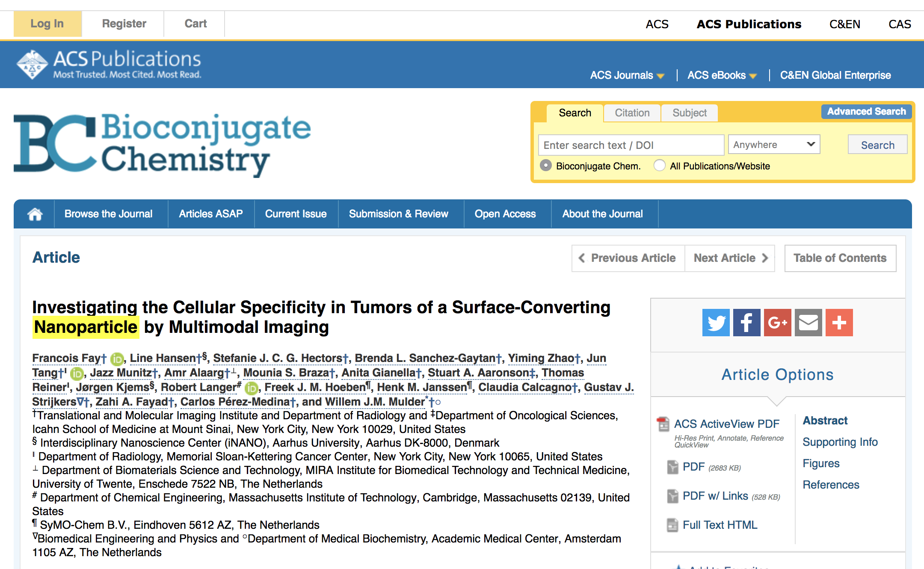This screenshot has height=569, width=924.
Task: Open ORCID icon next to Robert Langer
Action: pyautogui.click(x=251, y=388)
